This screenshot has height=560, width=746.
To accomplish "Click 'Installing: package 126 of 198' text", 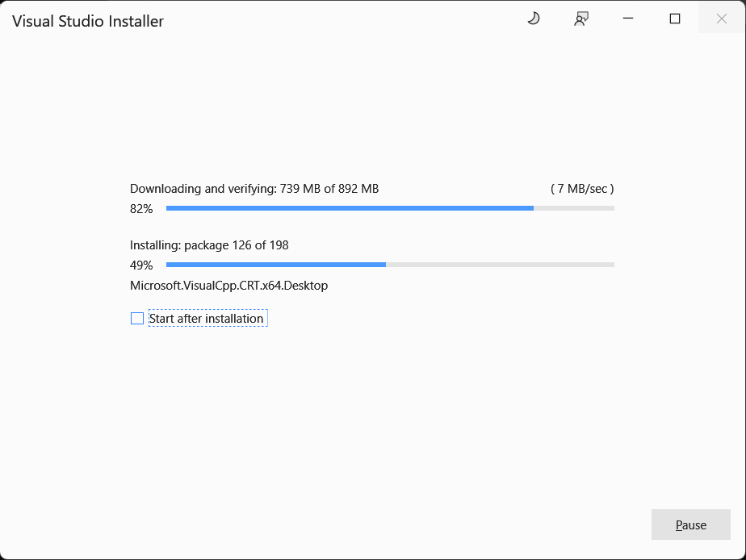I will (209, 245).
